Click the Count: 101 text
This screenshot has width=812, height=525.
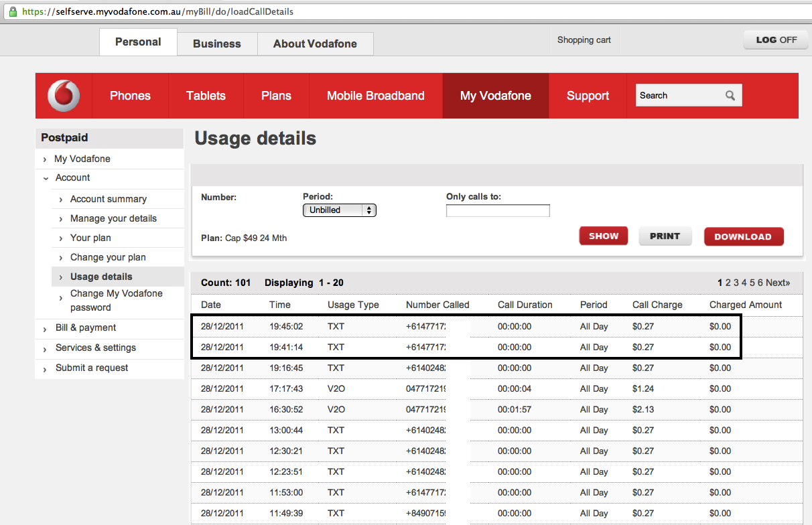(226, 283)
